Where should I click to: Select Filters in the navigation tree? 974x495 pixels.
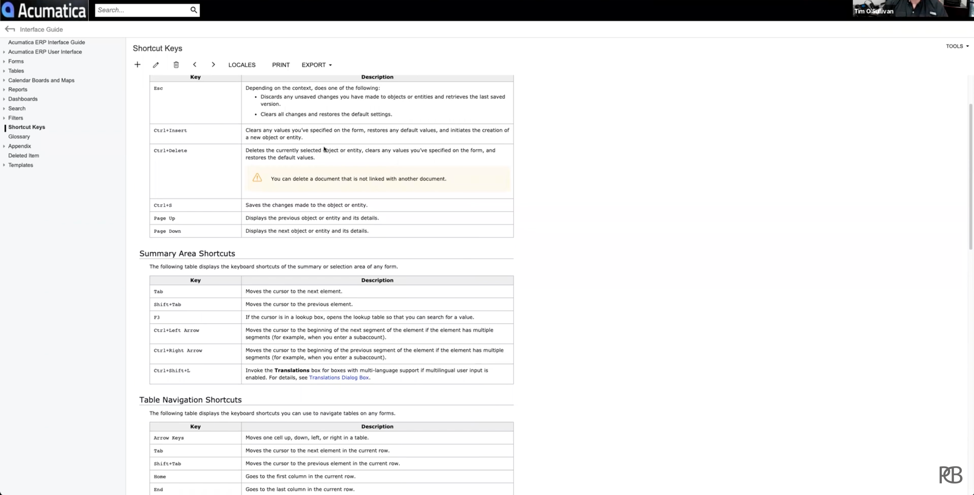[x=16, y=118]
